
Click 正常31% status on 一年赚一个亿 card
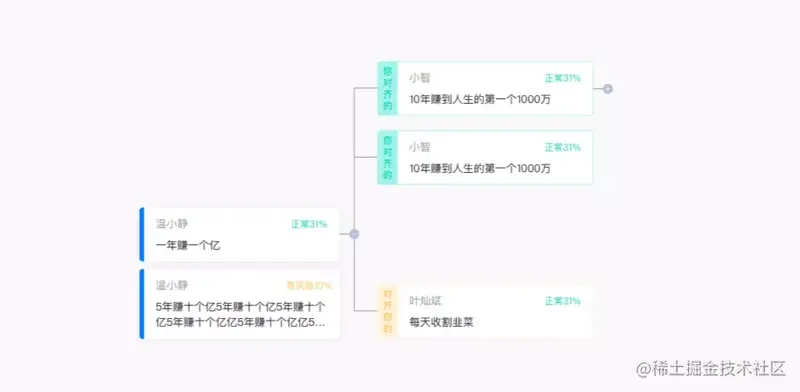coord(309,224)
